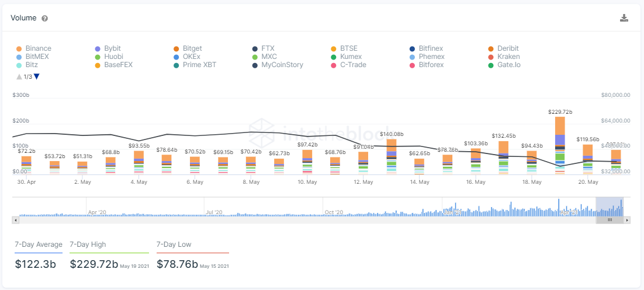Hide Bitz series in legend
Screen dimensions: 644x290
point(27,65)
